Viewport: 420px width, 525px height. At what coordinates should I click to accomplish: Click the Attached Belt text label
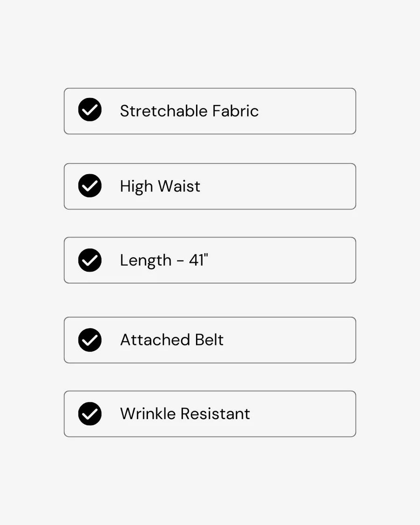point(171,340)
